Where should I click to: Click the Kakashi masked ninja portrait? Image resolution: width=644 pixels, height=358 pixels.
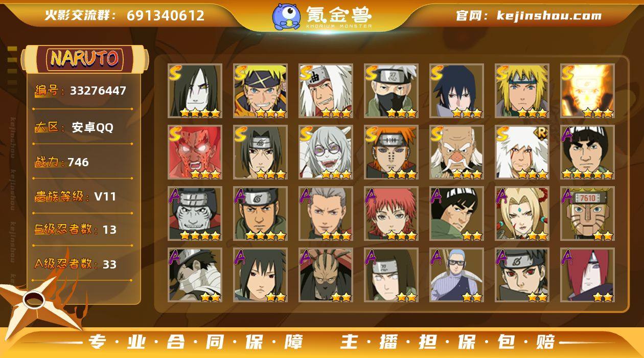click(391, 91)
